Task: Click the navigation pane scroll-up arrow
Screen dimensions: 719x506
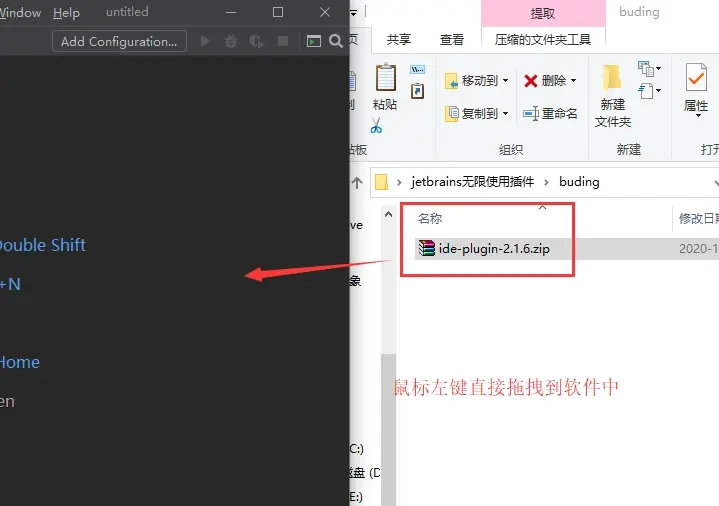Action: point(388,214)
